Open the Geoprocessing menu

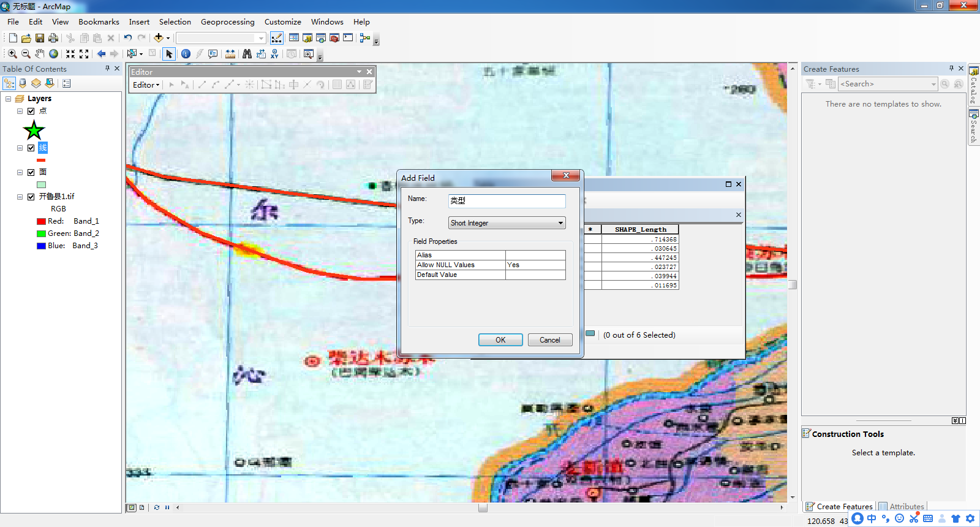228,22
